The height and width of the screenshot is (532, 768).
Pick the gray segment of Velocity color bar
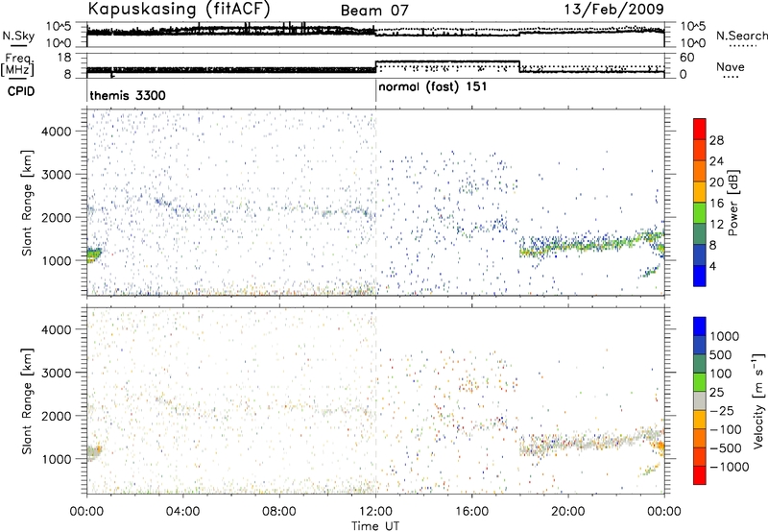(700, 400)
